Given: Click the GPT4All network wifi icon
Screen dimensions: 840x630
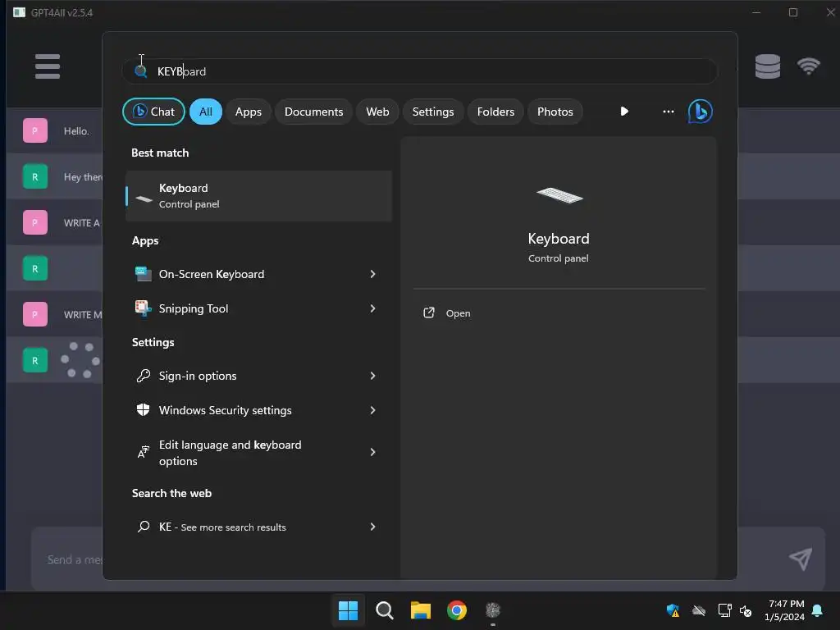Looking at the screenshot, I should (808, 66).
